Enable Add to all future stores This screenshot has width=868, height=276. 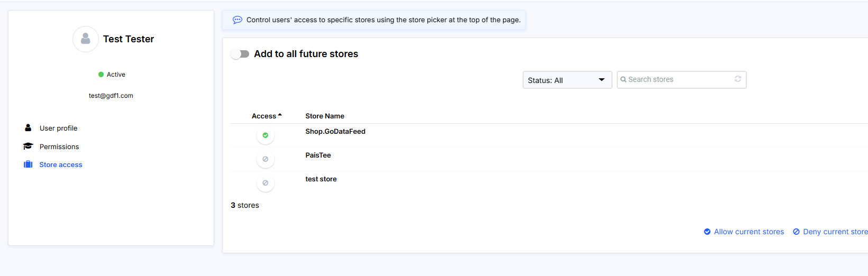241,54
